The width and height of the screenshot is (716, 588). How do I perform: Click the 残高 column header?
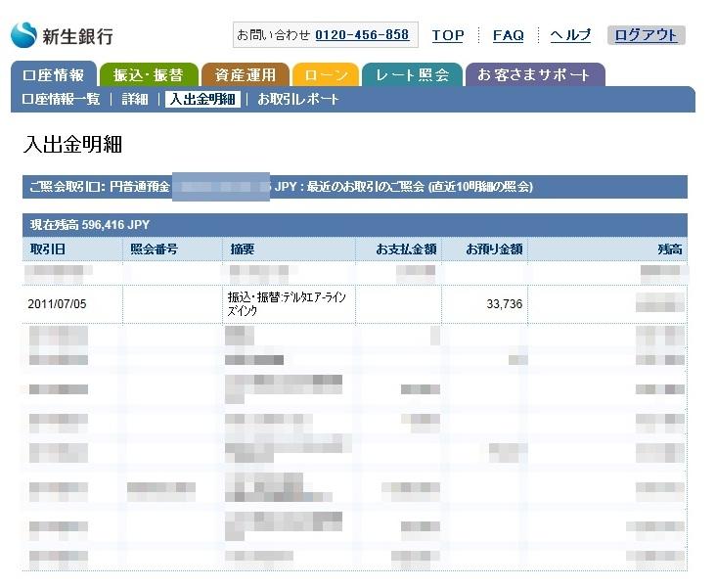pos(670,249)
